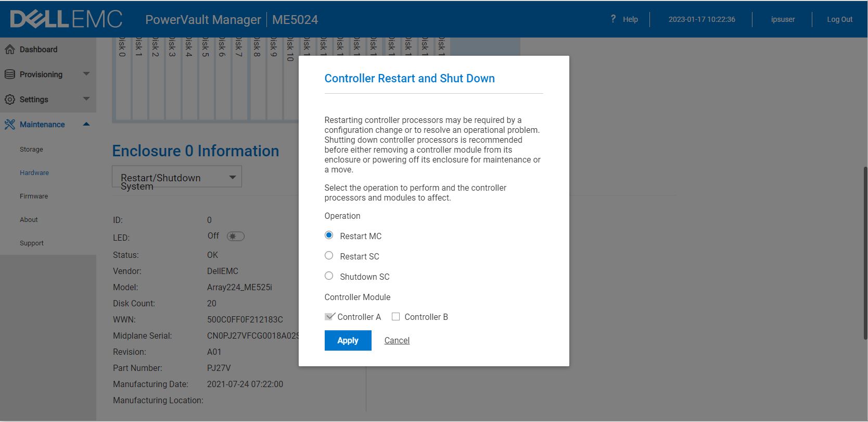Click the vertical page scrollbar
Viewport: 868px width, 422px height.
click(865, 253)
